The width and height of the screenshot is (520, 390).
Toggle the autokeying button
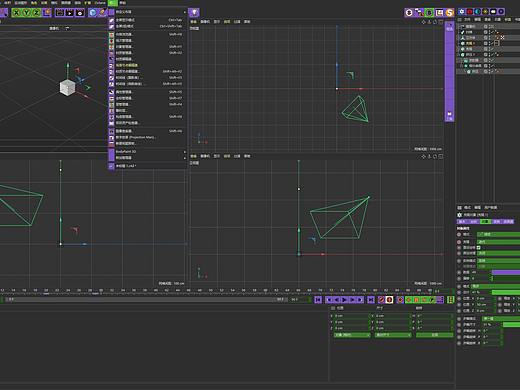[389, 300]
